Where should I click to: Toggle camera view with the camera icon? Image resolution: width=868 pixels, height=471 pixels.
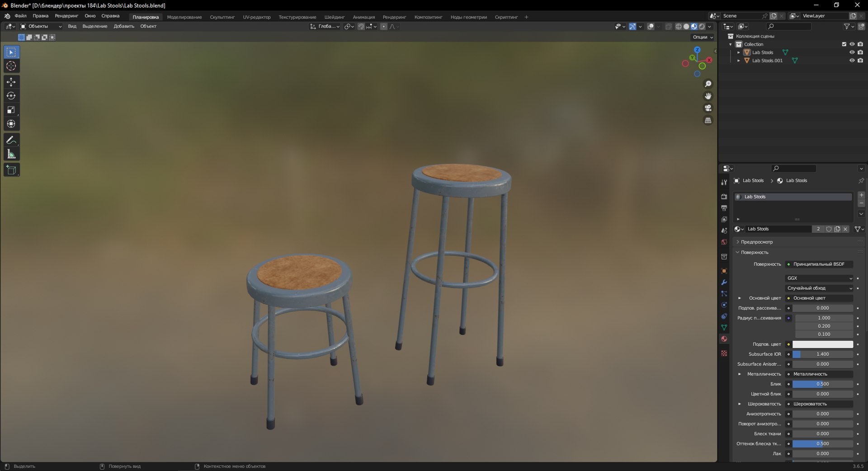click(x=708, y=108)
